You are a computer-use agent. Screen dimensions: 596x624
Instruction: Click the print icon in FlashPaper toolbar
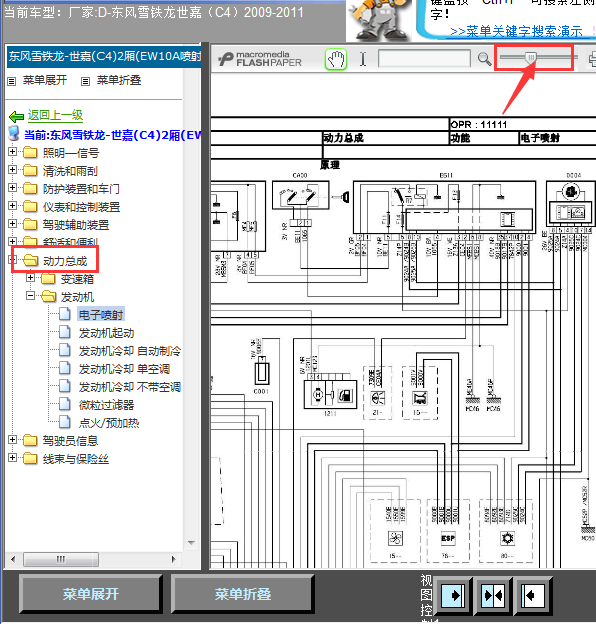point(592,60)
